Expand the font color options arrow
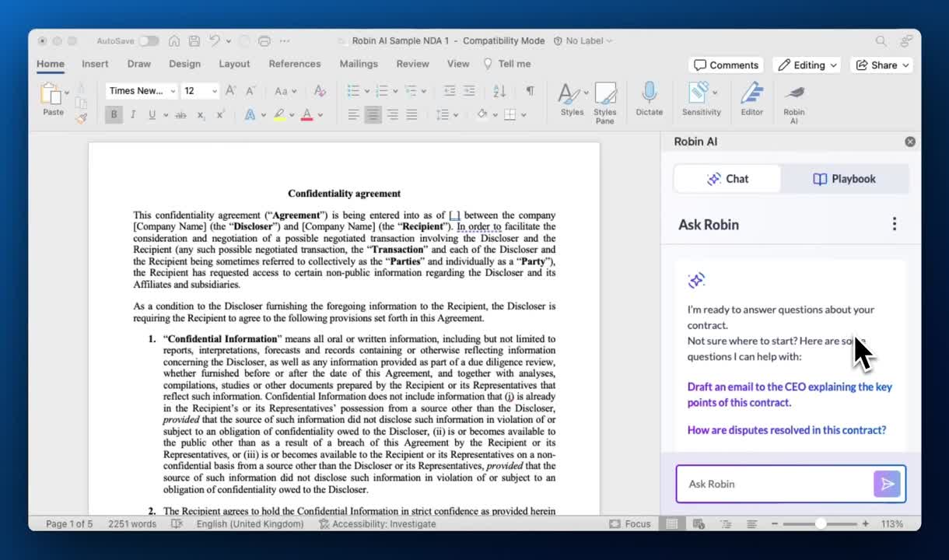The image size is (949, 560). point(320,115)
